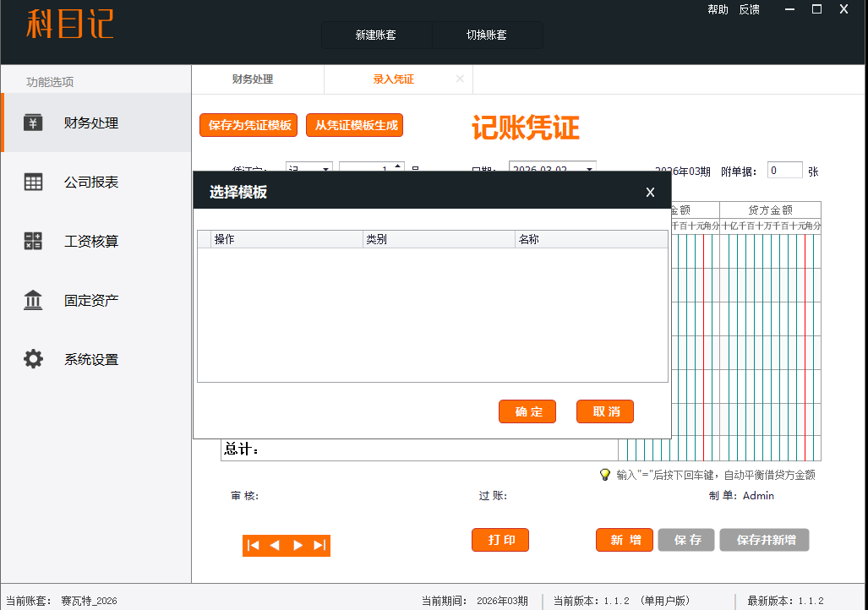Jump to first voucher using navigation arrow
Viewport: 868px width, 610px height.
pyautogui.click(x=253, y=546)
